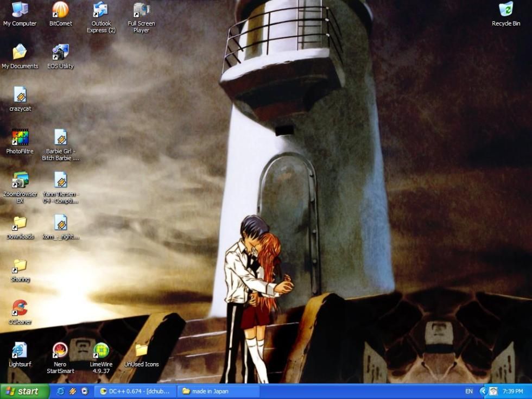Open the UnUsed Icons folder

click(142, 355)
